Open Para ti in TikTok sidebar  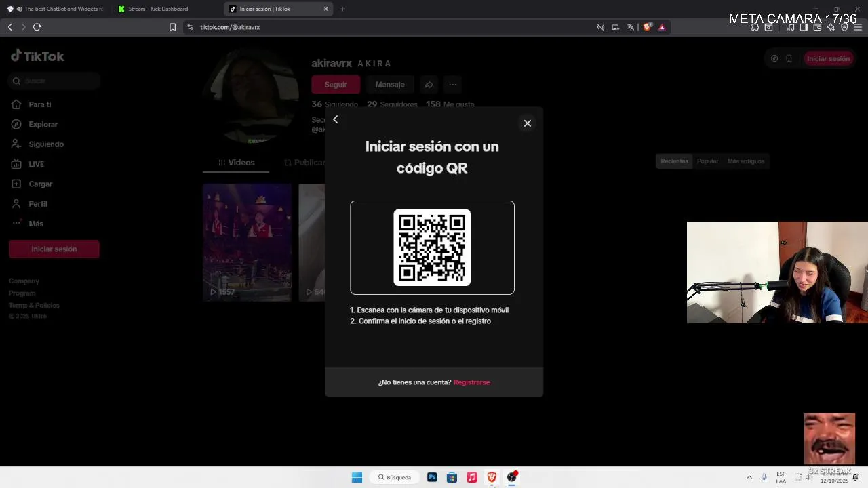point(39,104)
